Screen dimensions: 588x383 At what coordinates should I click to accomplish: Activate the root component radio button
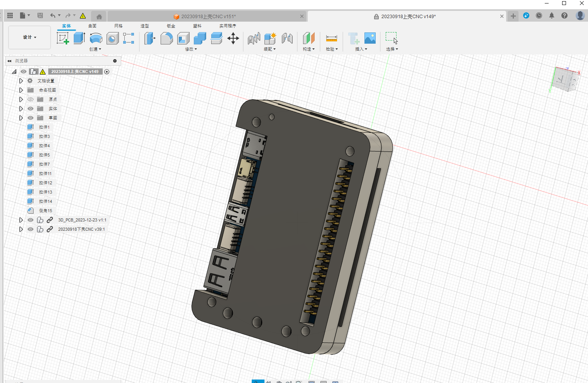[x=107, y=71]
